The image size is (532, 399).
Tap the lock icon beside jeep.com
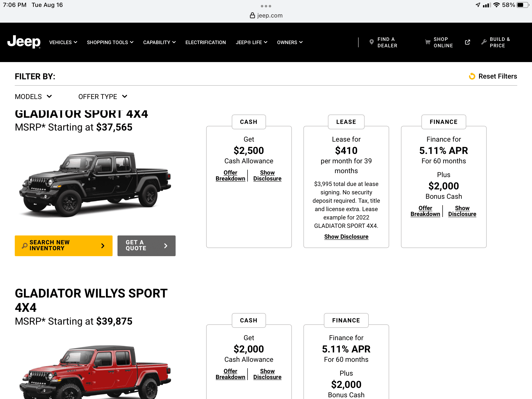click(252, 16)
